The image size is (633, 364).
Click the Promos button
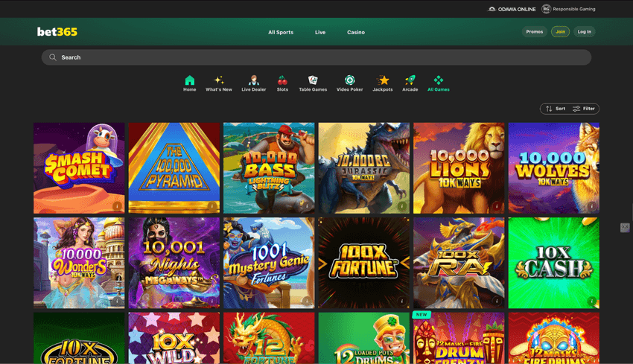(x=534, y=31)
